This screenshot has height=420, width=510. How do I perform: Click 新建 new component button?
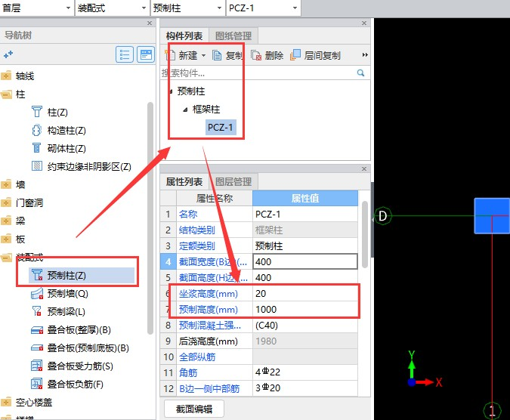point(182,55)
